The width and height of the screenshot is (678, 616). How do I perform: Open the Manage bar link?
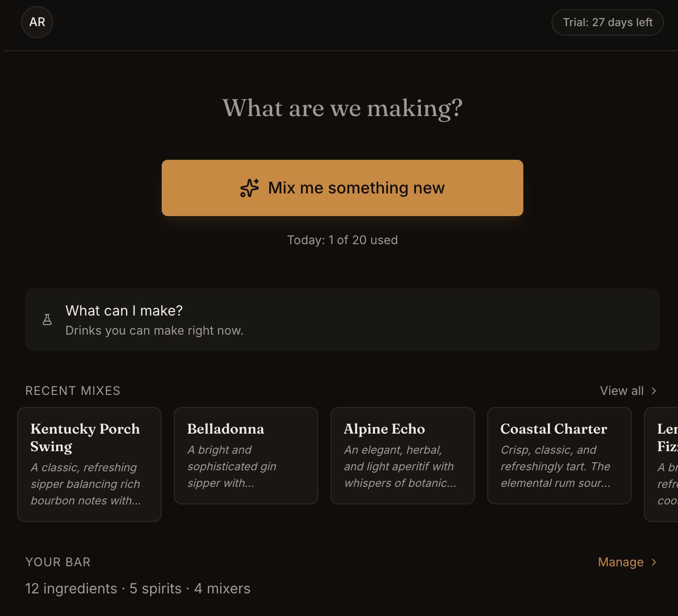[x=627, y=562]
